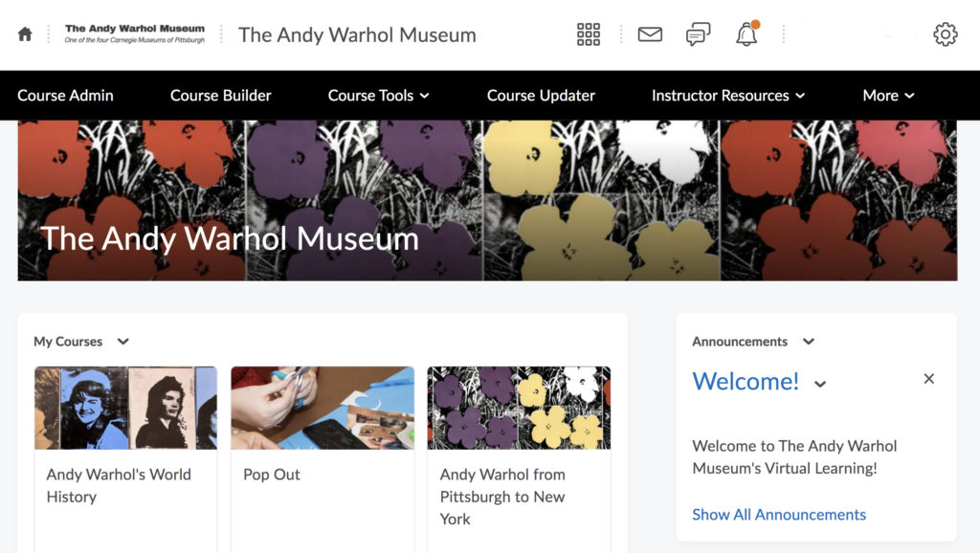Open Course Builder from the navbar
Image resolution: width=980 pixels, height=553 pixels.
[x=219, y=96]
